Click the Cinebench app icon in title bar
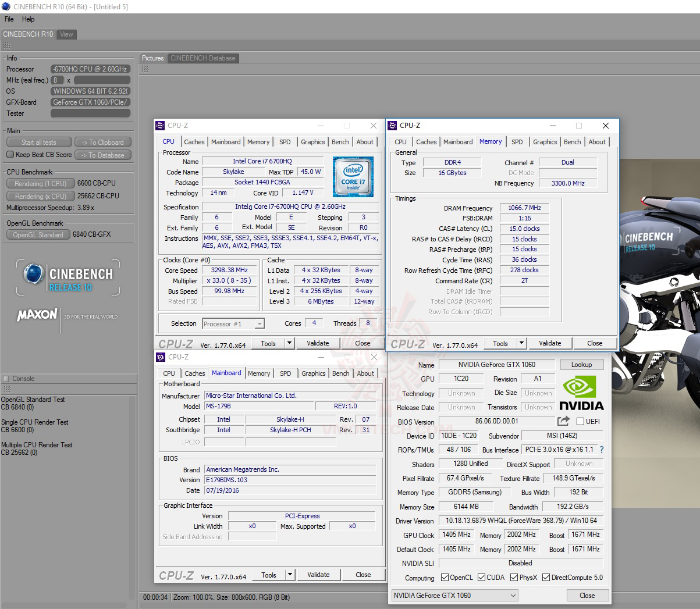This screenshot has height=609, width=700. click(x=6, y=6)
